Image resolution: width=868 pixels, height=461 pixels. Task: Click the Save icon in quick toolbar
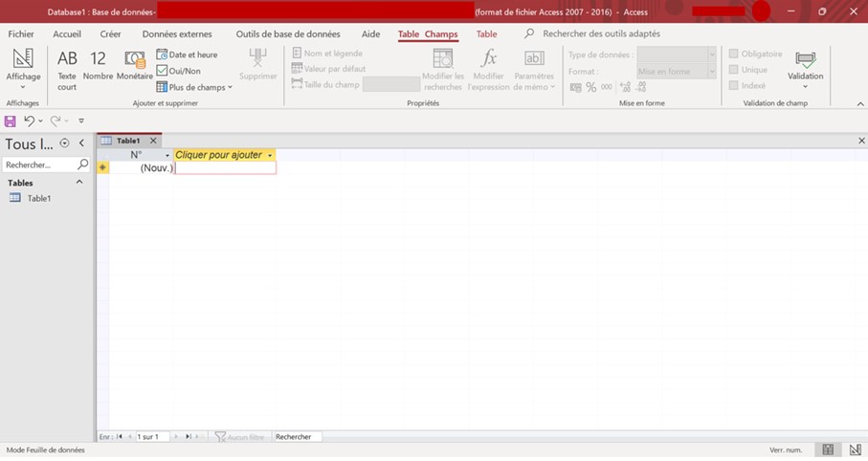click(11, 121)
